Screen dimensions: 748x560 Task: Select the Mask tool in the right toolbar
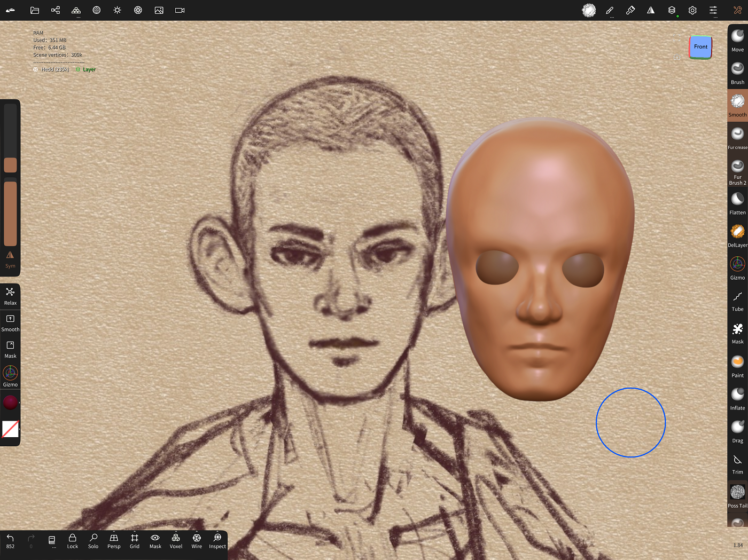(x=737, y=333)
